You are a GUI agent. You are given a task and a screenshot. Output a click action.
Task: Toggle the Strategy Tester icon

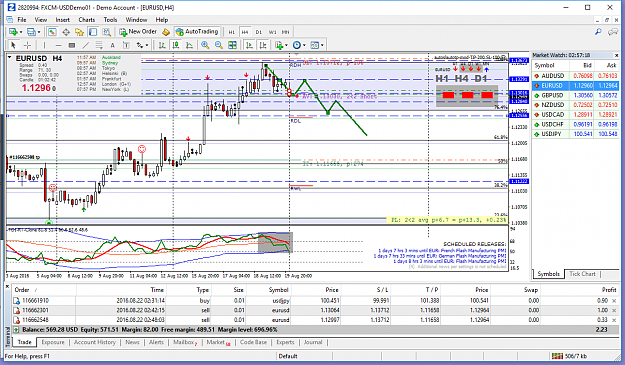tap(106, 32)
